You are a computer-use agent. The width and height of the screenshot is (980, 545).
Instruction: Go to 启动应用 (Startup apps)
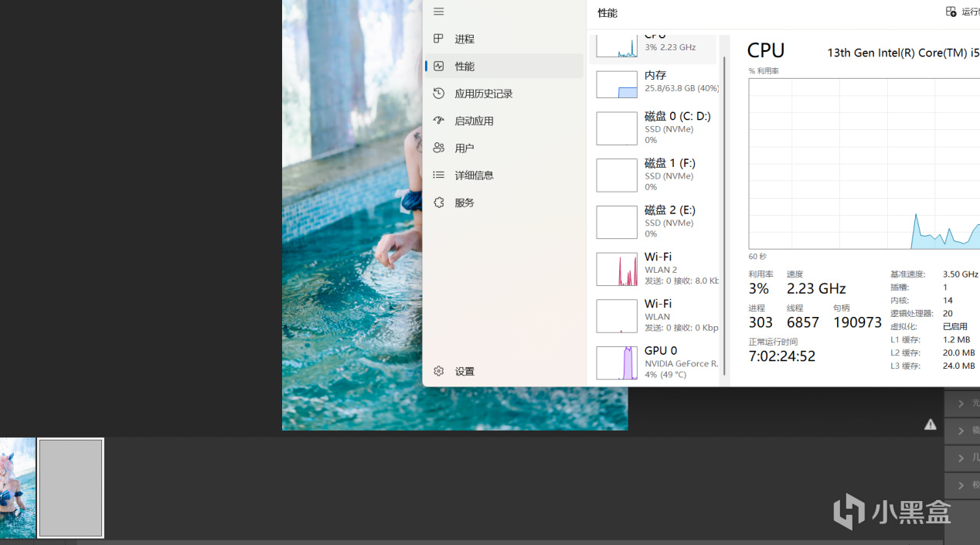tap(504, 121)
